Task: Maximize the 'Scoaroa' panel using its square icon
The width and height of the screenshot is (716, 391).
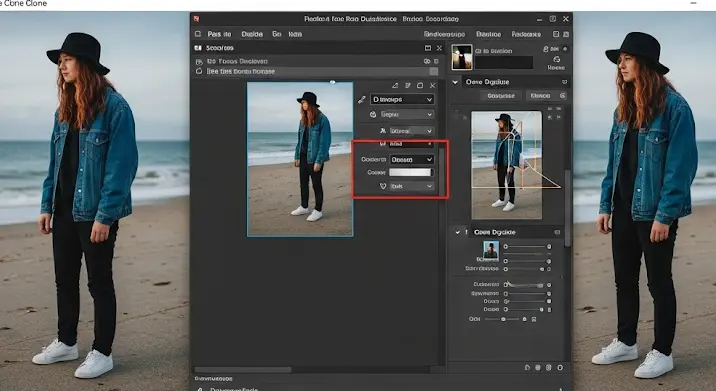Action: tap(428, 48)
